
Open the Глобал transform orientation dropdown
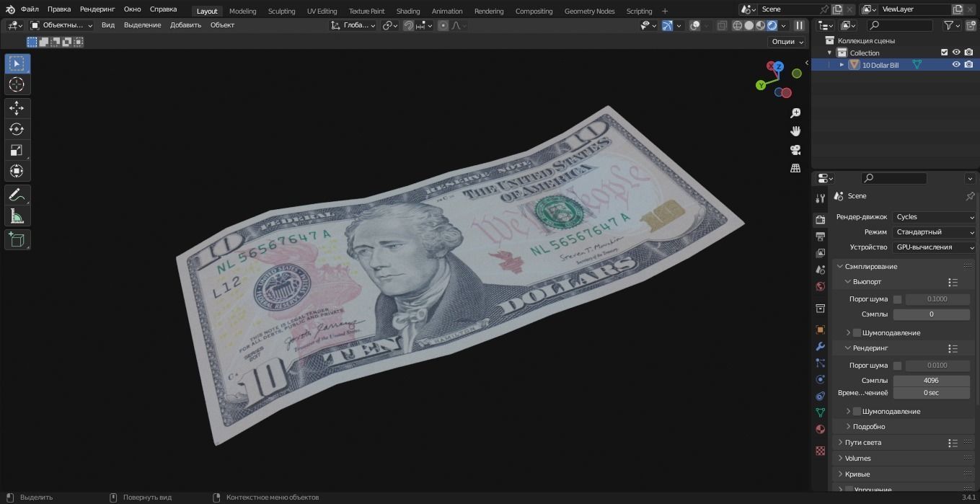click(x=353, y=25)
